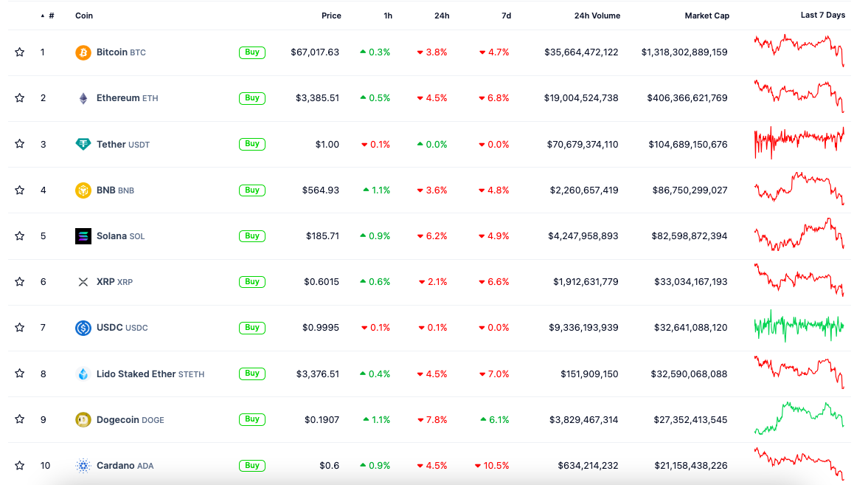Star Tether to add to watchlist
Viewport: 868px width, 485px height.
20,144
